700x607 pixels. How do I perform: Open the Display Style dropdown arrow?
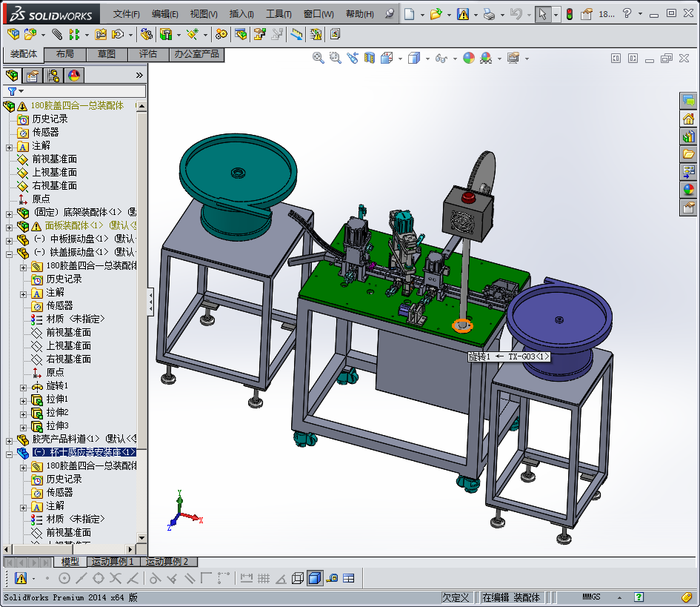pos(427,59)
